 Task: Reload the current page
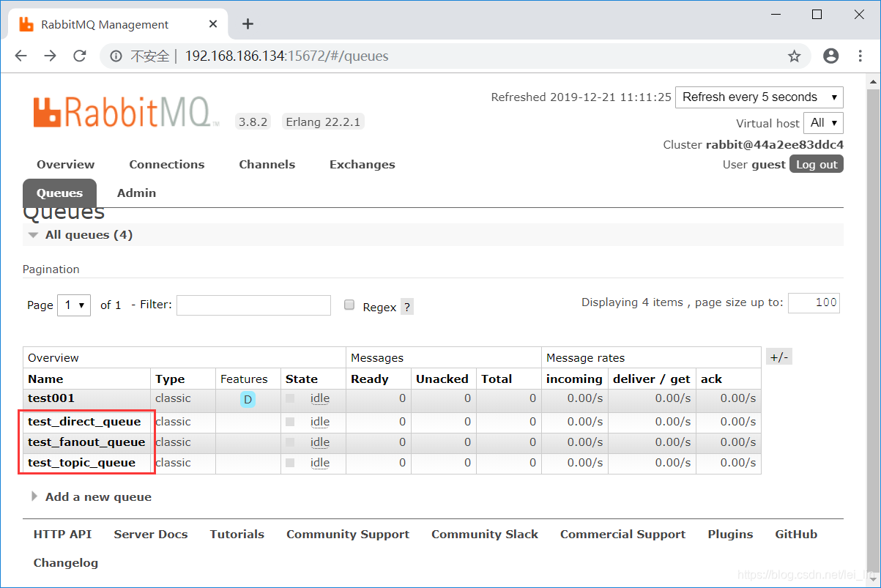[80, 56]
